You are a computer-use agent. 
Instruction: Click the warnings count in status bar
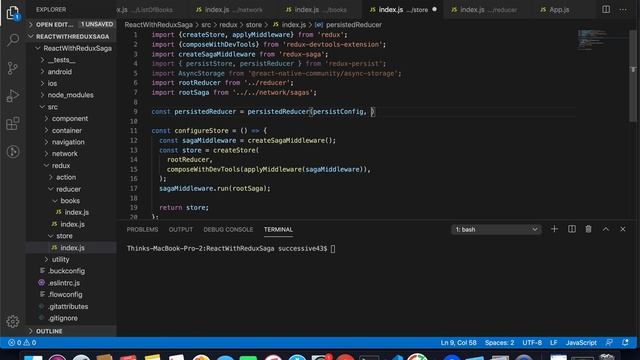coord(30,343)
